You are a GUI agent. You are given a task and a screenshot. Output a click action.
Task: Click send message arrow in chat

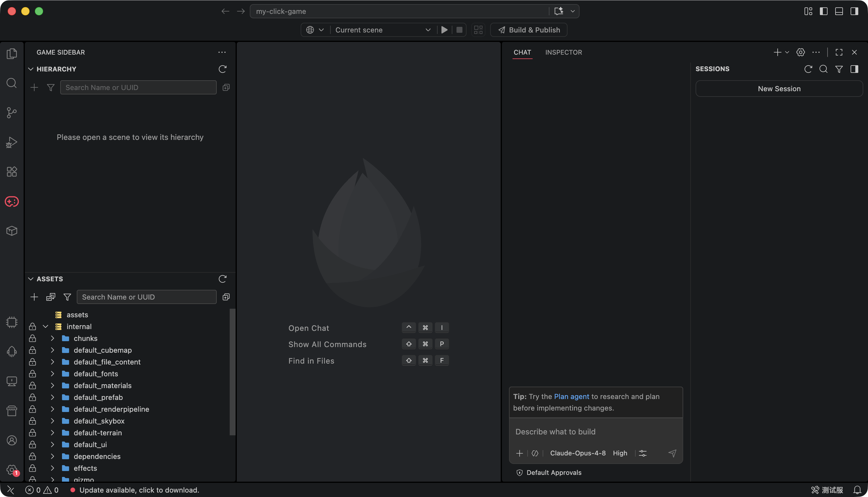click(672, 453)
